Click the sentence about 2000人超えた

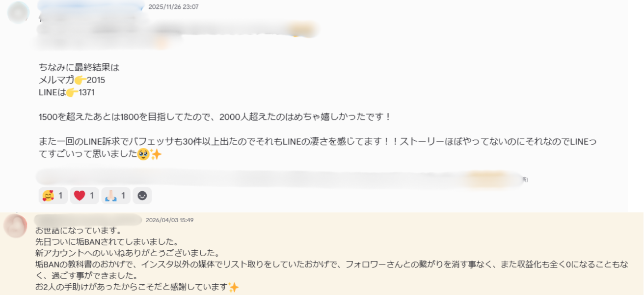pos(215,117)
